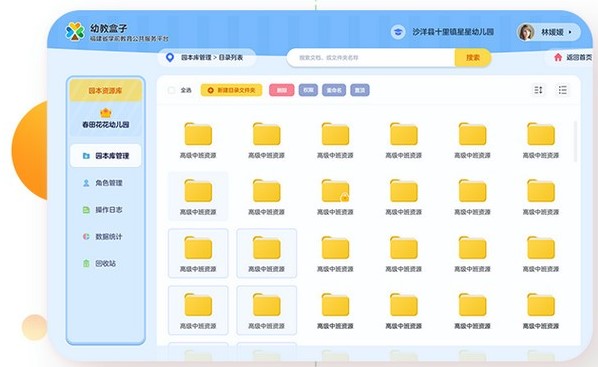Click the 幼教盒子 platform title text

coord(109,28)
